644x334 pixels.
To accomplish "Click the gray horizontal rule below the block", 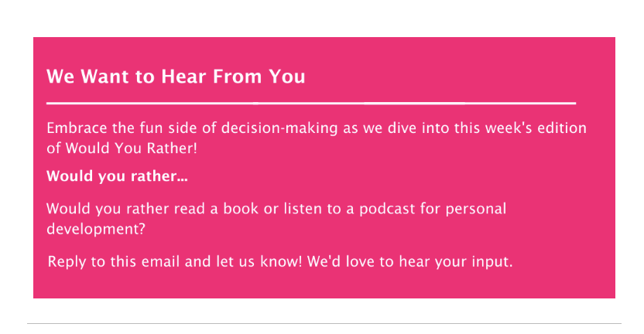I will [324, 324].
